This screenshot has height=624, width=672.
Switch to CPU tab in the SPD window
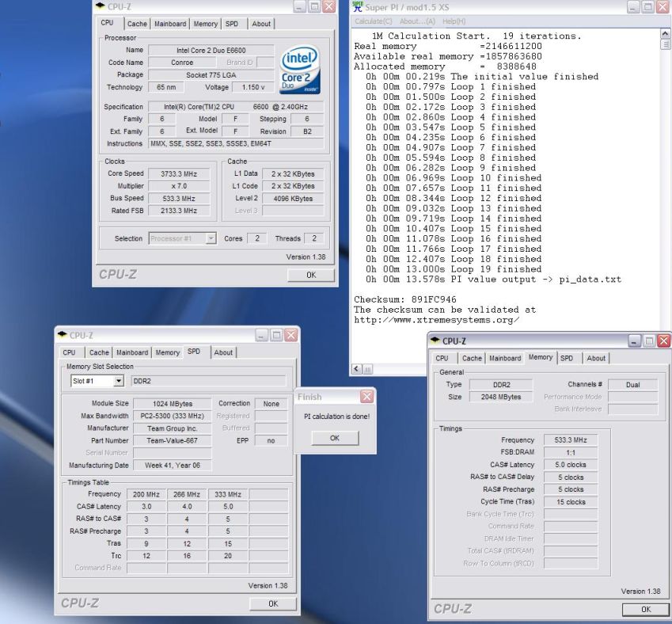(x=69, y=352)
